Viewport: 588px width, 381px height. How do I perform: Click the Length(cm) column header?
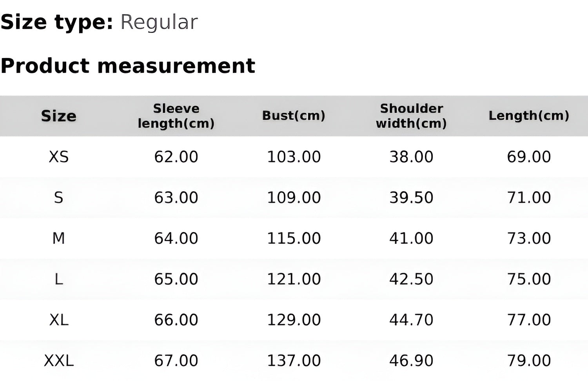(529, 116)
